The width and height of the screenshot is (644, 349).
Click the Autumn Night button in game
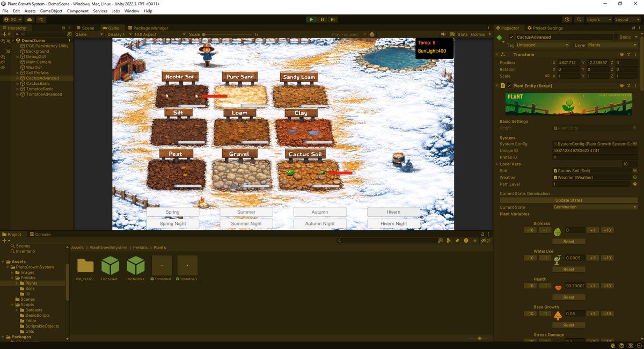tap(320, 223)
